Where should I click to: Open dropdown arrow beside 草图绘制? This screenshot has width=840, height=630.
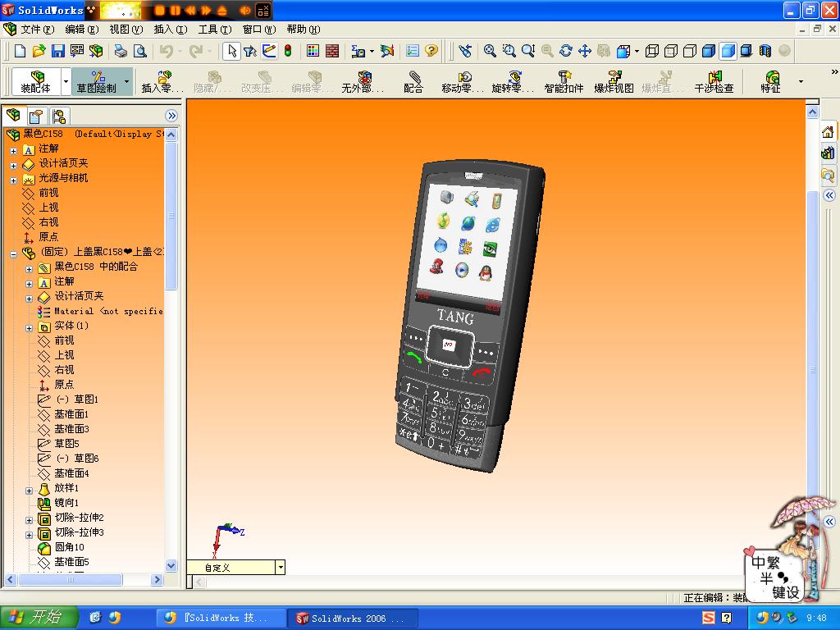(127, 81)
